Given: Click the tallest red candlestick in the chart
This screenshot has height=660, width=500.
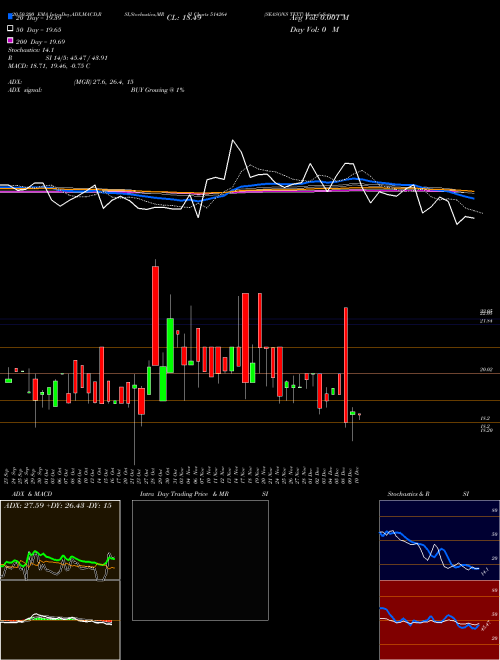Looking at the screenshot, I should (346, 365).
